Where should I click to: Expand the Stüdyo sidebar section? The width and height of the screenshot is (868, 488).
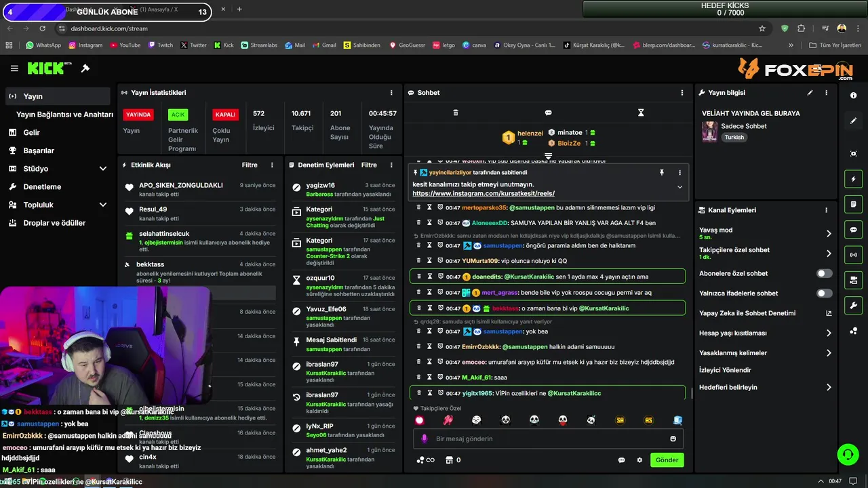tap(103, 169)
